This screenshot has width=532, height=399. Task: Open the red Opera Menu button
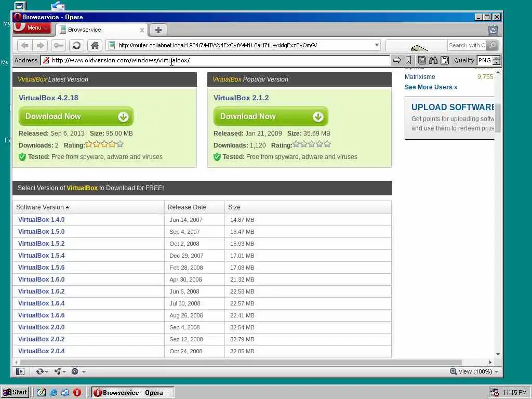(32, 28)
